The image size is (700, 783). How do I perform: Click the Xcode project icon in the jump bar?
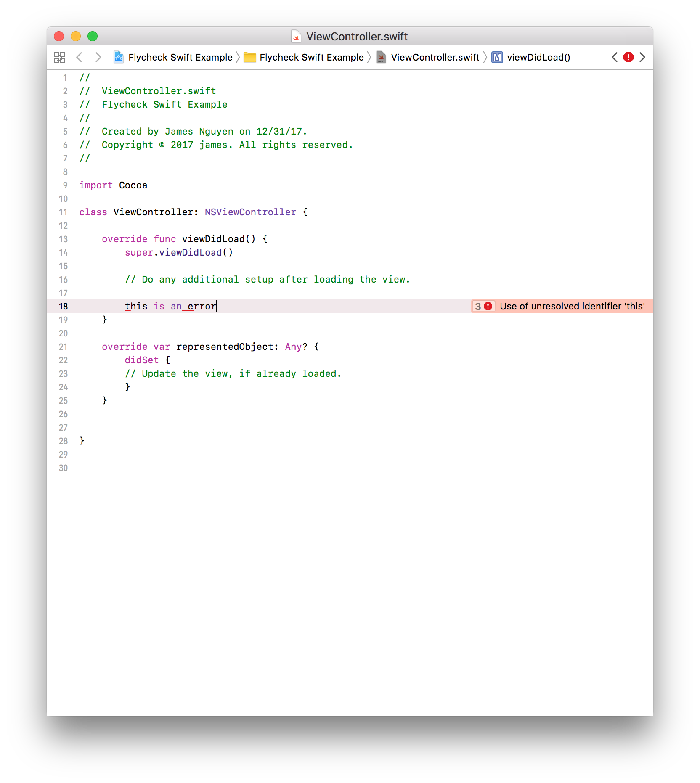click(119, 57)
